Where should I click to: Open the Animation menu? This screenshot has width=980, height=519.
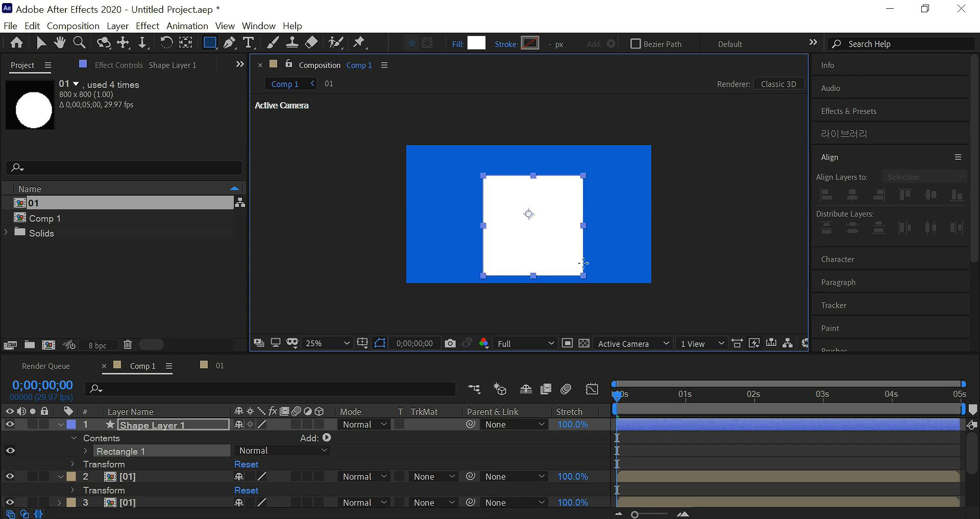click(x=187, y=26)
